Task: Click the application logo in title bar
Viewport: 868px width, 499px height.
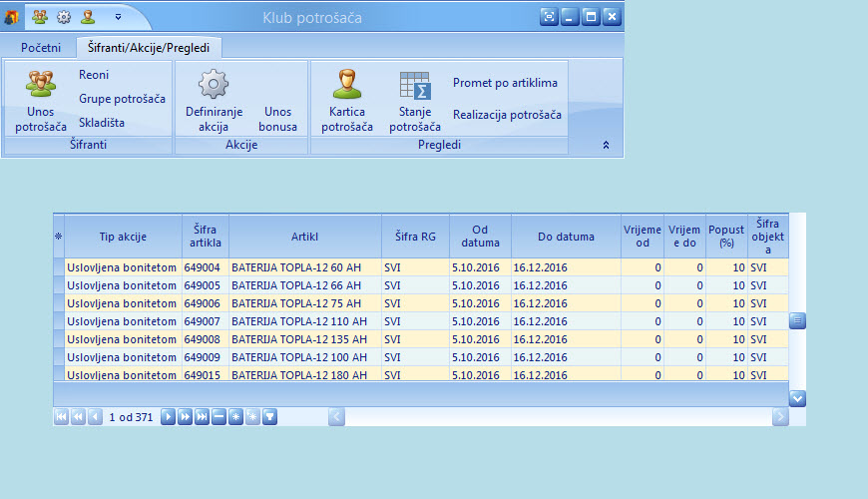Action: click(x=11, y=17)
